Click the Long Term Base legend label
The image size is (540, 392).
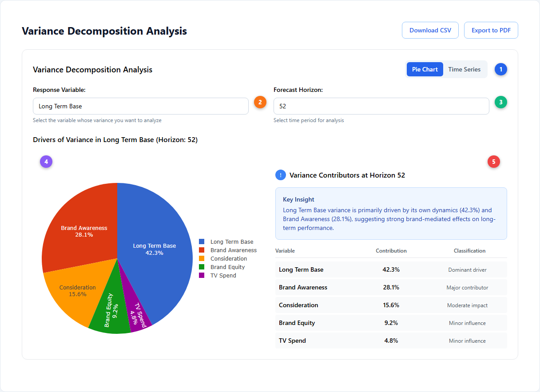(232, 242)
